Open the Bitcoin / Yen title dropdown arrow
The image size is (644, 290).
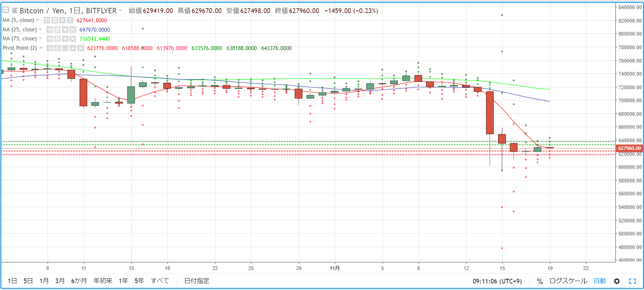coord(120,11)
